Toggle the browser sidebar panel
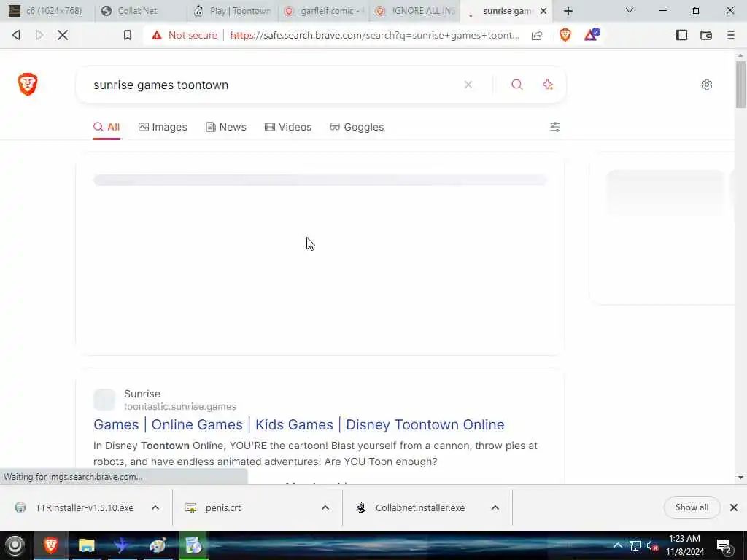 click(681, 35)
